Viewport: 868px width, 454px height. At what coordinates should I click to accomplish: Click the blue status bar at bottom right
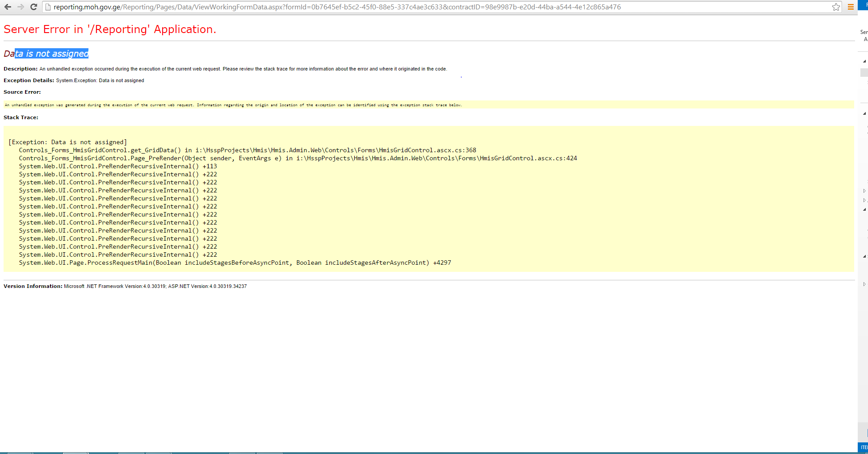pos(863,447)
